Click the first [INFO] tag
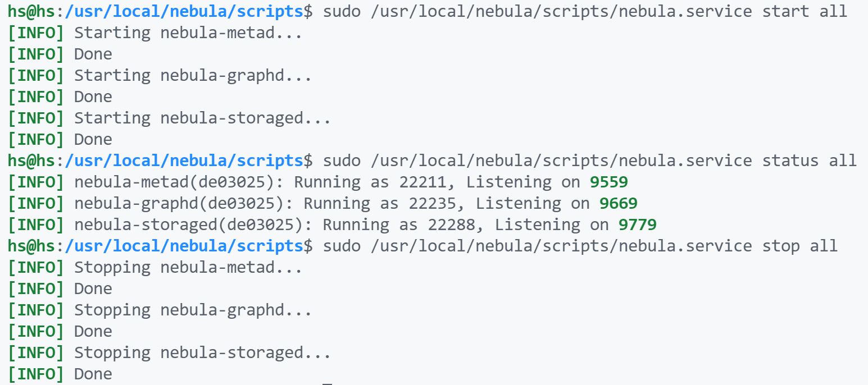868x385 pixels. tap(35, 32)
